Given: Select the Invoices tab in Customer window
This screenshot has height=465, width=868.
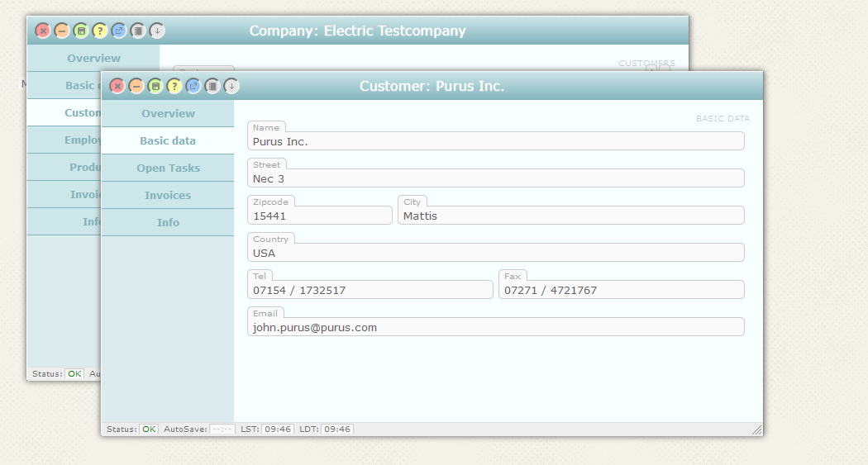Looking at the screenshot, I should click(x=168, y=195).
